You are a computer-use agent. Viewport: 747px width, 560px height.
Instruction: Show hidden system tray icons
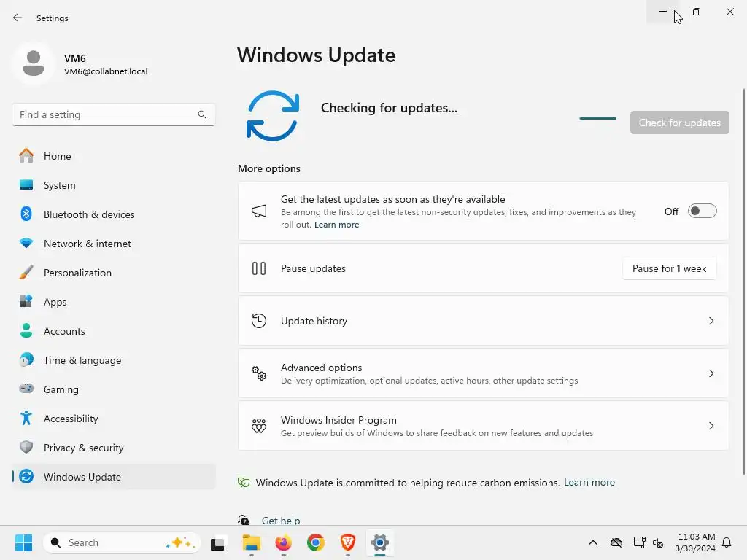pos(592,542)
